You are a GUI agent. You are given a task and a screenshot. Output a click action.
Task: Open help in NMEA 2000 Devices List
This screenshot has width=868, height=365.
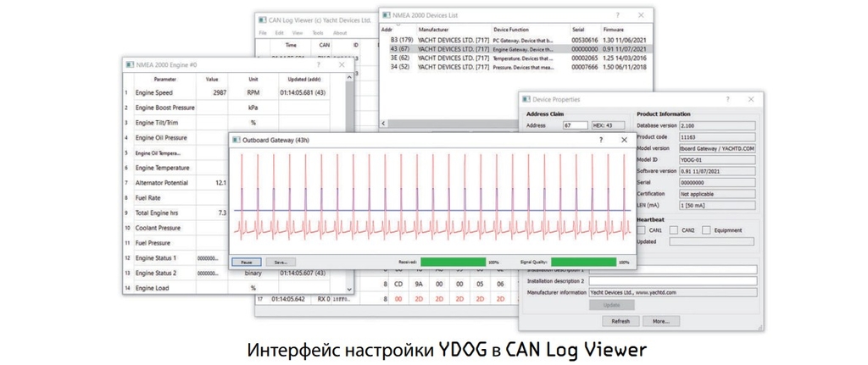pos(618,15)
